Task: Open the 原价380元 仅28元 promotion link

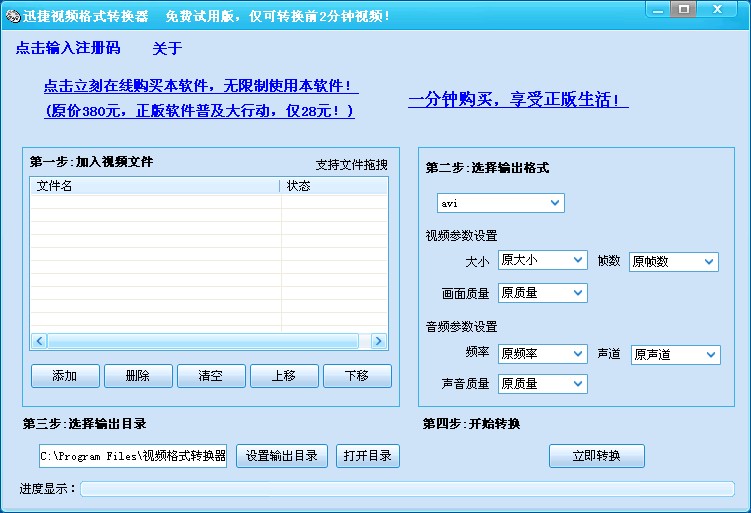Action: 199,111
